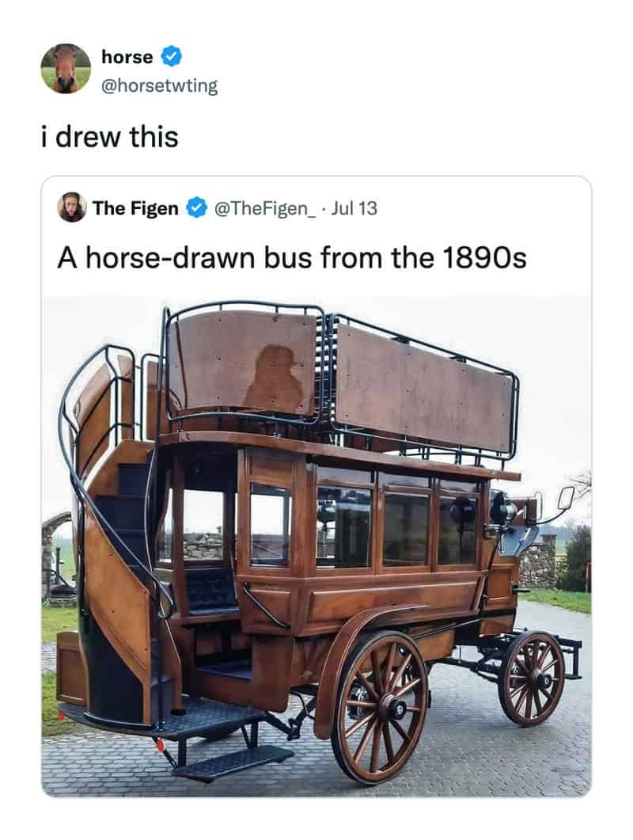The image size is (633, 840).
Task: Click The Figen's blue verified checkmark
Action: (x=196, y=208)
